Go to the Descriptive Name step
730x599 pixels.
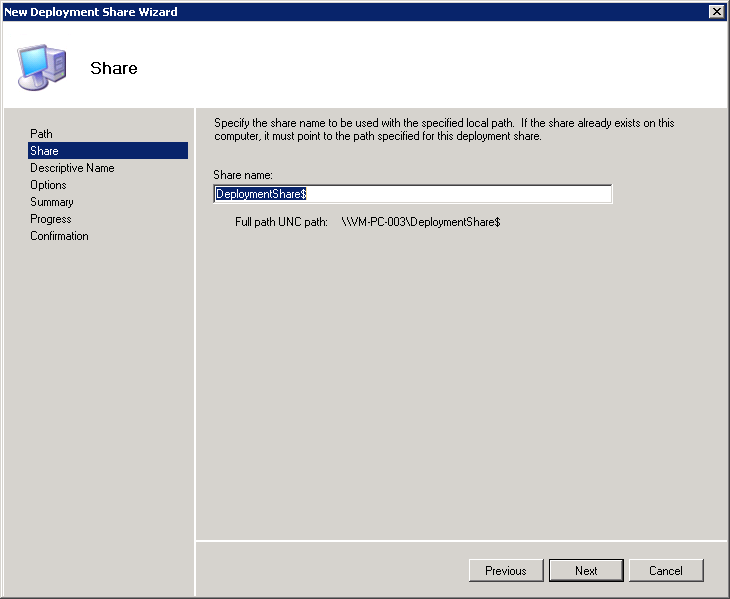coord(72,168)
